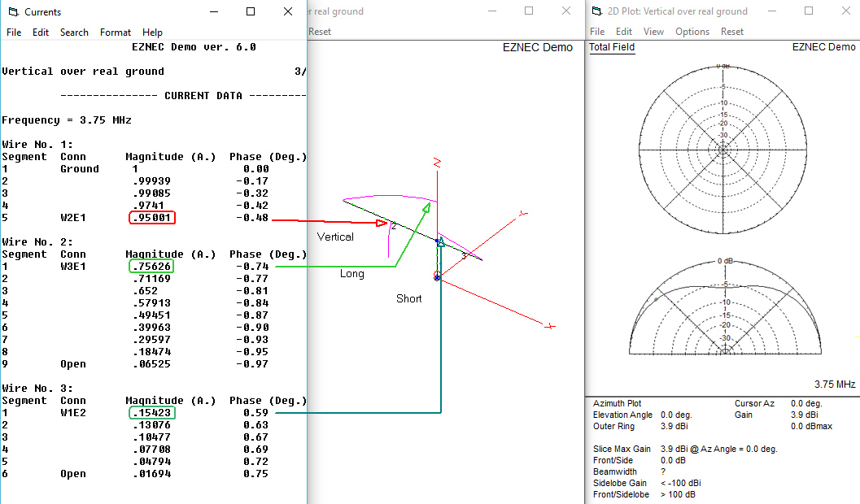Screen dimensions: 860x504
Task: Click the purple cursor marker on elevation plot
Action: pyautogui.click(x=656, y=299)
